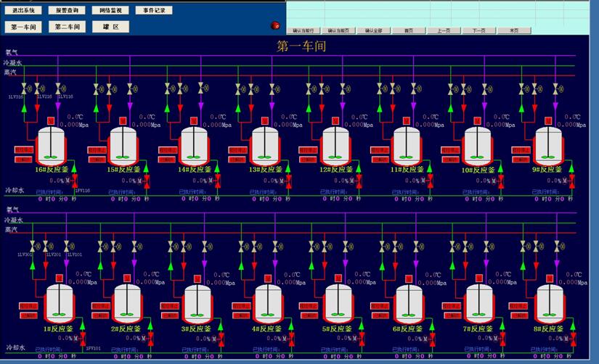Click upper red status button beside reactor 15#
The width and height of the screenshot is (599, 364).
(97, 150)
